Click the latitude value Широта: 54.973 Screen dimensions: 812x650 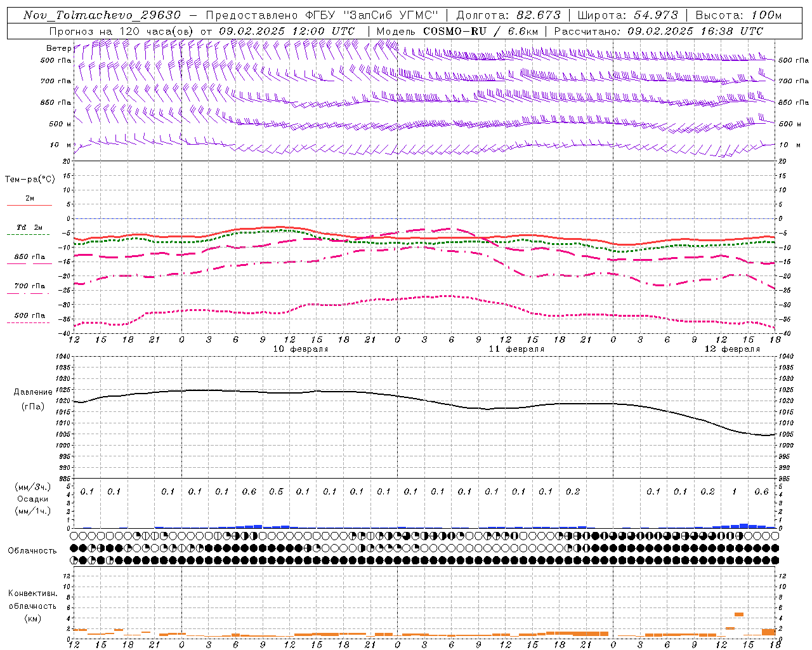pyautogui.click(x=627, y=15)
